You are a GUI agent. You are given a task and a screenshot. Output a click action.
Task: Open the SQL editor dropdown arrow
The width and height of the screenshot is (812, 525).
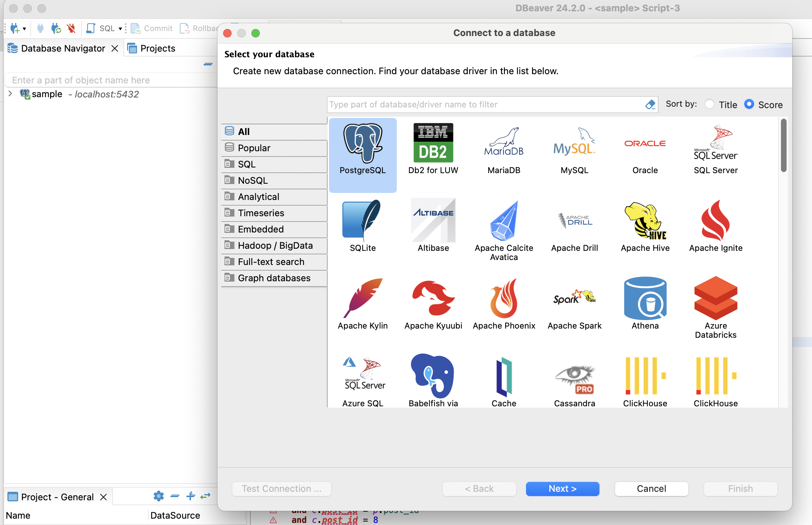point(120,29)
